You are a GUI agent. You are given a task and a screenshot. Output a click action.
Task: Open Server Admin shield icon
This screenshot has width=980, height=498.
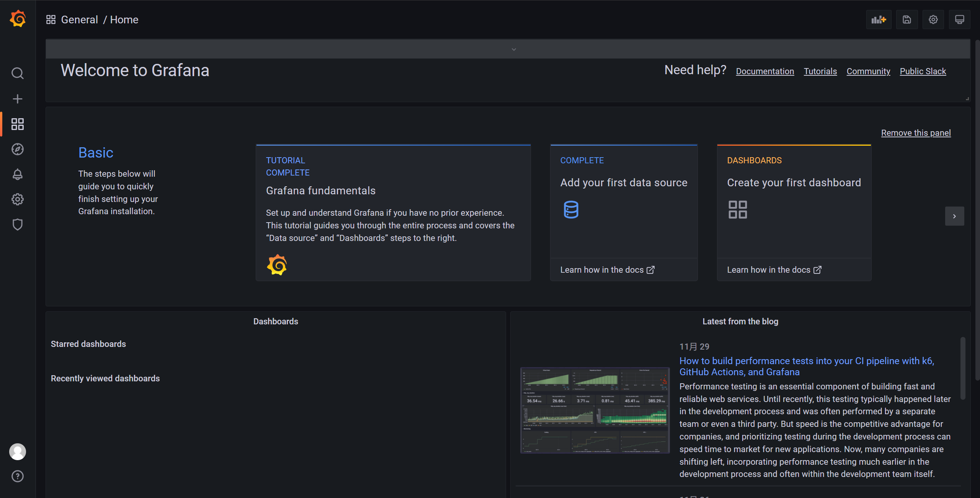(18, 225)
